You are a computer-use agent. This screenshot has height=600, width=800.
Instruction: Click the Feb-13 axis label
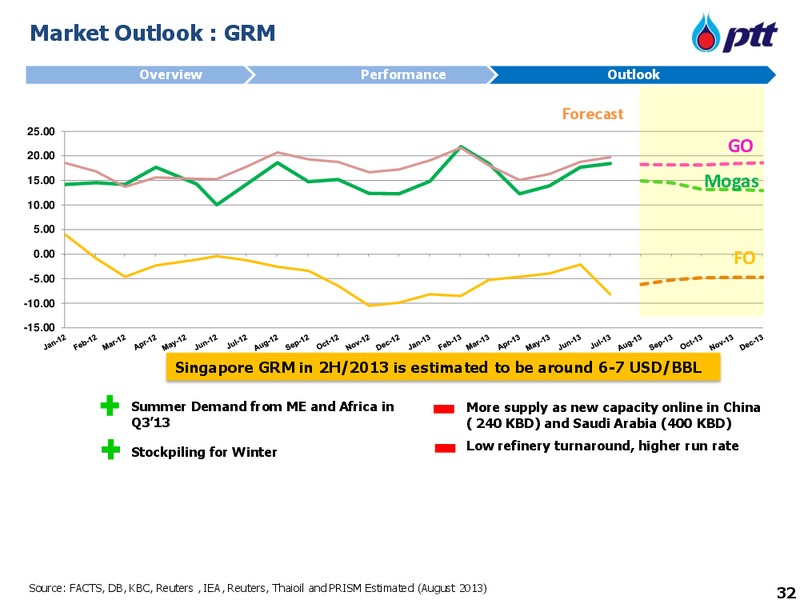pyautogui.click(x=448, y=341)
